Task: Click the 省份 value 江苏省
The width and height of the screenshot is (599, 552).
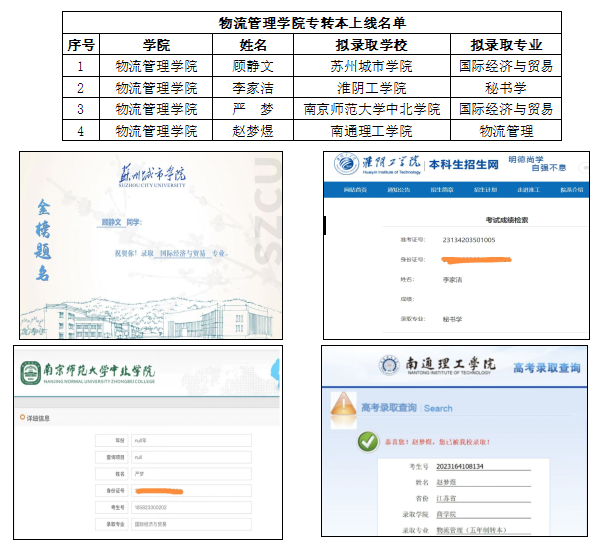Action: [446, 499]
